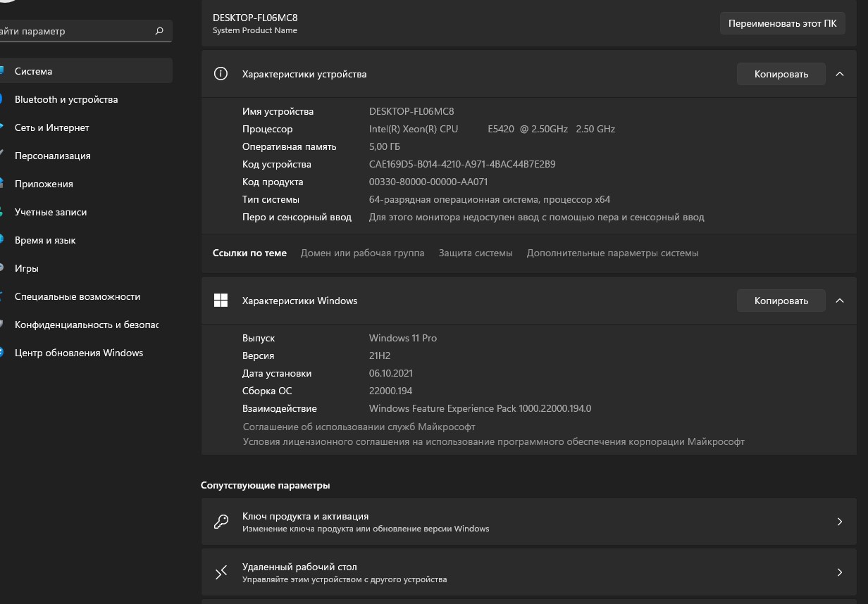868x604 pixels.
Task: Click OS build 22000.194
Action: (390, 391)
